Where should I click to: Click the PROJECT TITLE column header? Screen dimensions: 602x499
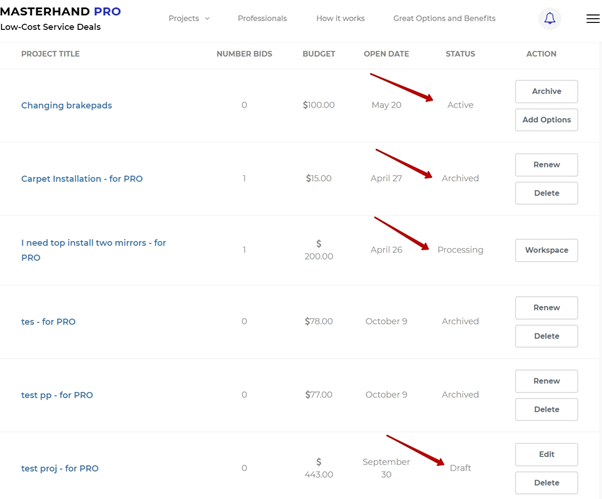[50, 54]
